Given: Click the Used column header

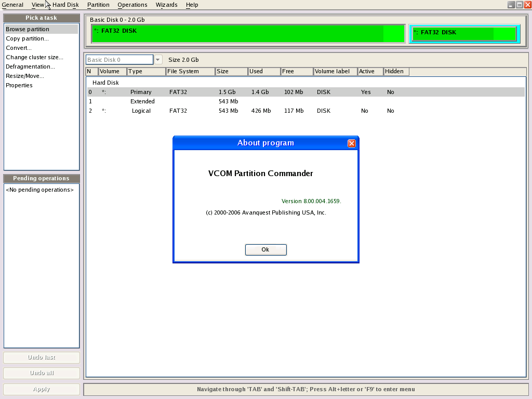Looking at the screenshot, I should pos(264,71).
